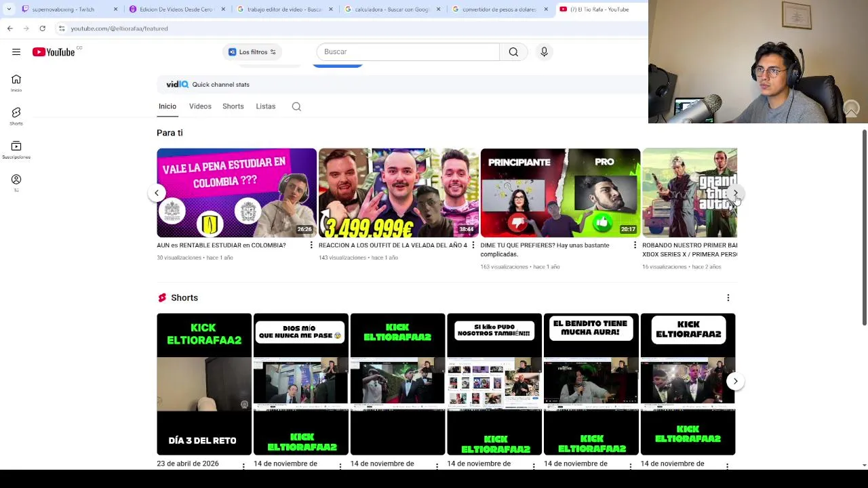Open the Grand Theft Auto video thumbnail
This screenshot has height=488, width=868.
[690, 193]
